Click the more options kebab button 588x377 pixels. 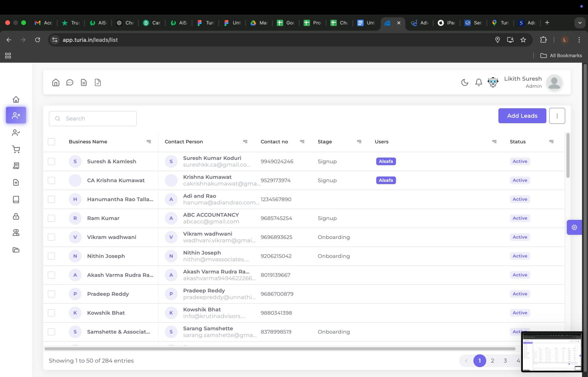pyautogui.click(x=557, y=116)
